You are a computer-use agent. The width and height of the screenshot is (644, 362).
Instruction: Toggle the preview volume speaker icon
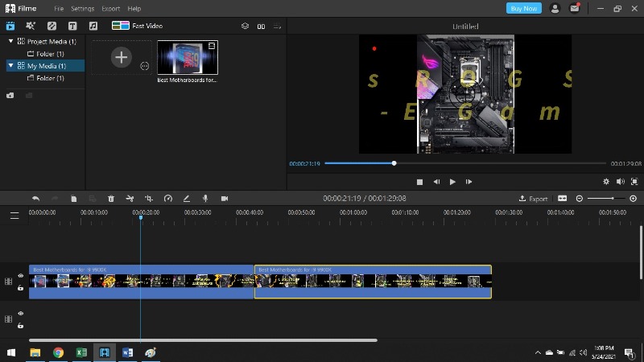(620, 182)
